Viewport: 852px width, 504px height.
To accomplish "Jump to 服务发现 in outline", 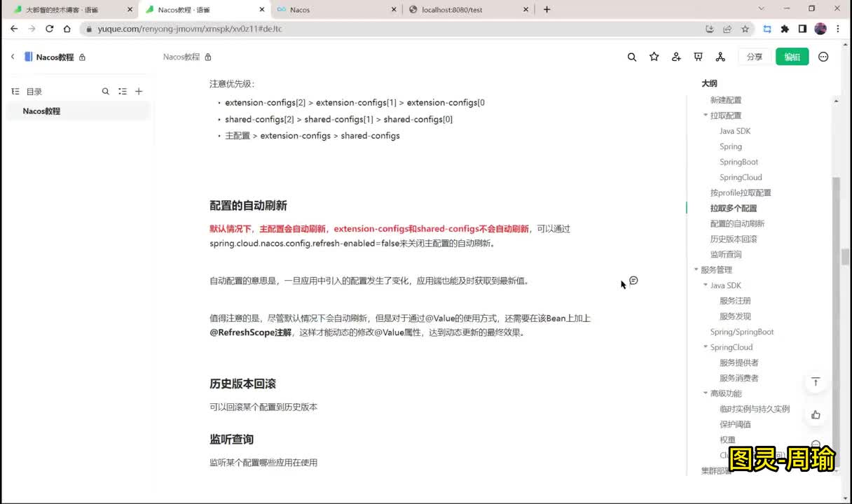I will click(735, 316).
